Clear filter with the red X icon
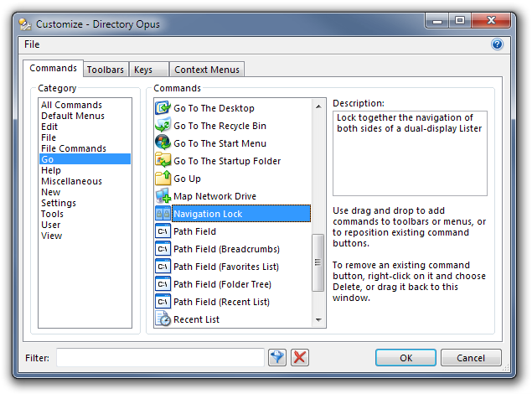Viewport: 532px width, 394px height. coord(299,358)
